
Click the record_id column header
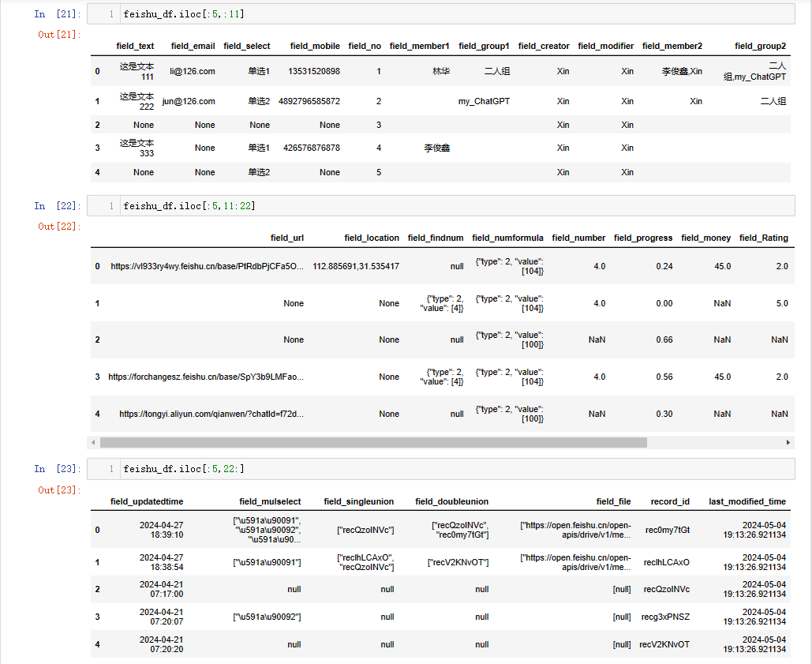point(670,501)
